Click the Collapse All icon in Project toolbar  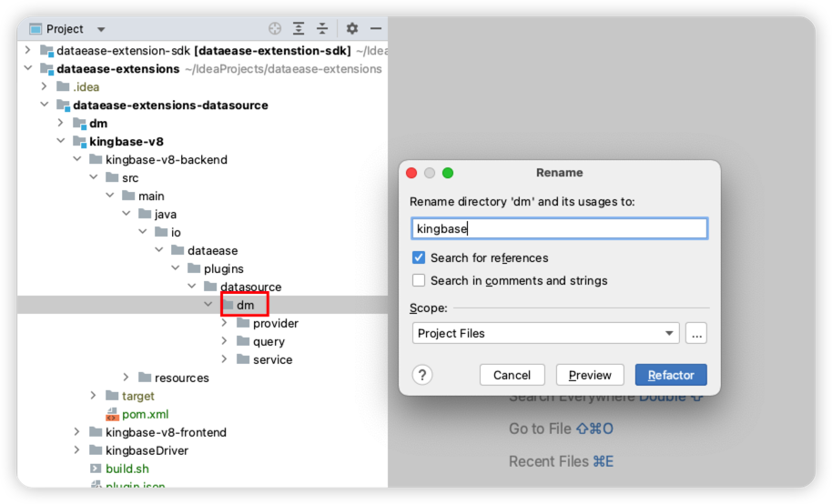tap(322, 28)
